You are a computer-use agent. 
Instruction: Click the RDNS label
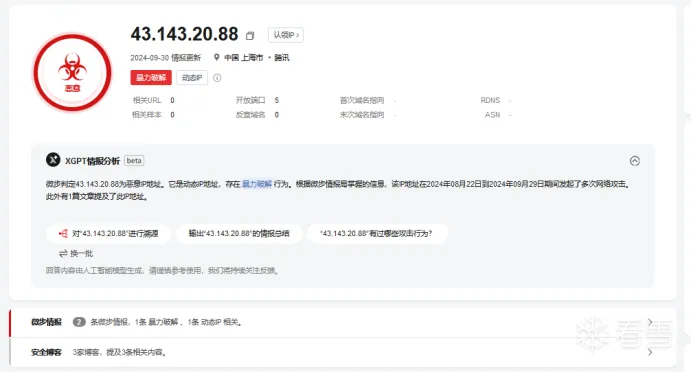[490, 101]
